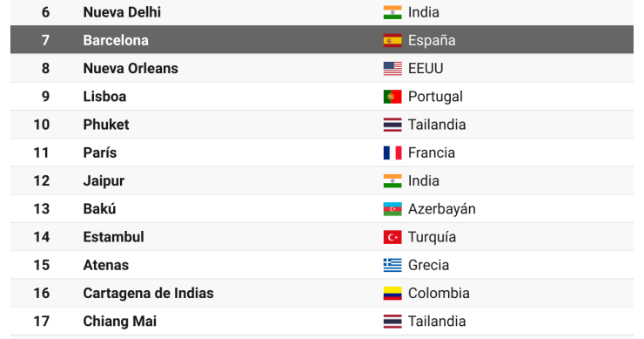
Task: Click the Spain flag icon beside España
Action: tap(392, 40)
